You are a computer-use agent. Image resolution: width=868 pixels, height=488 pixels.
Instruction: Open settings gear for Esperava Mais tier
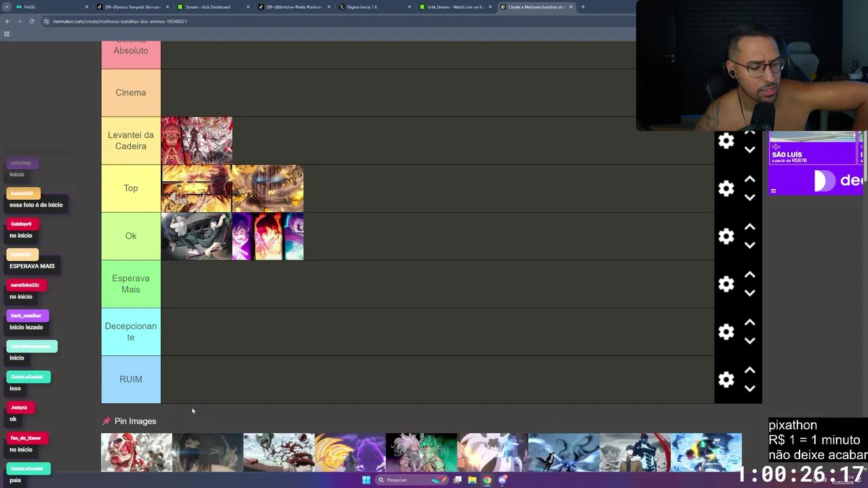pos(726,284)
